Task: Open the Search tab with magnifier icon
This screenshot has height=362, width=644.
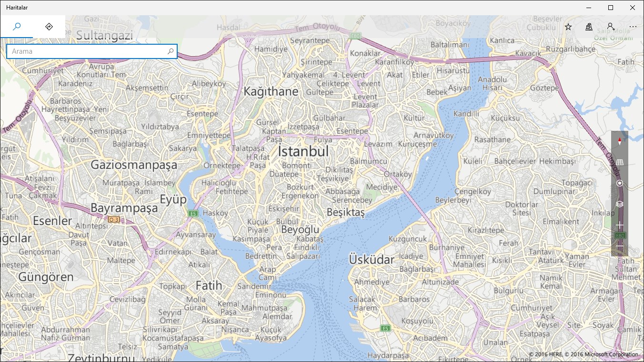Action: click(x=17, y=27)
